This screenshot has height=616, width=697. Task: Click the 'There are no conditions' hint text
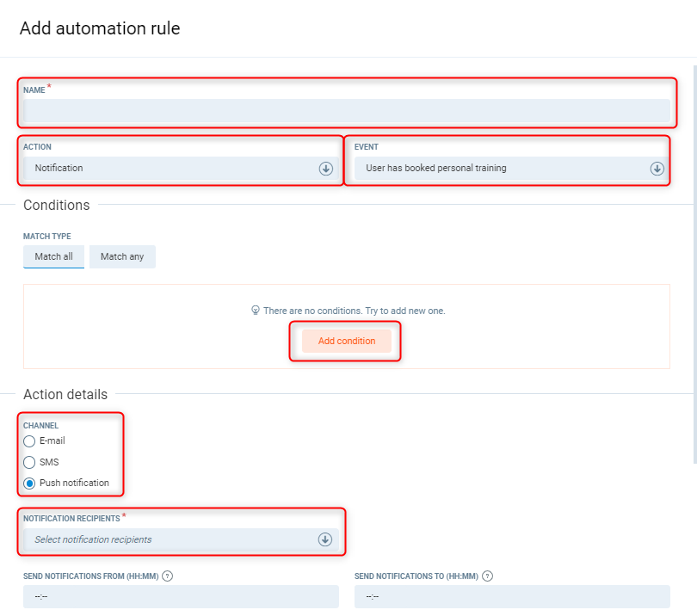pos(354,311)
